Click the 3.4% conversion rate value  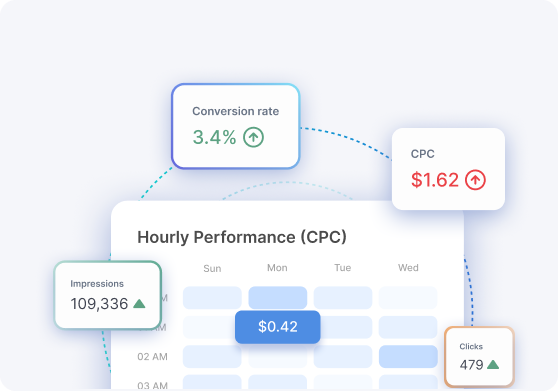(x=214, y=137)
